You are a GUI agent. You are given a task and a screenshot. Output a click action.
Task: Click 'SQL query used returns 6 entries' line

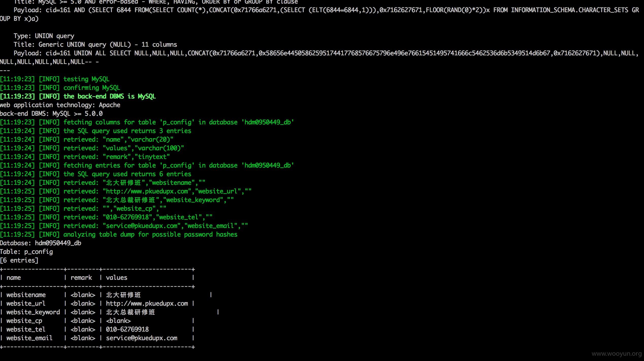[x=96, y=174]
